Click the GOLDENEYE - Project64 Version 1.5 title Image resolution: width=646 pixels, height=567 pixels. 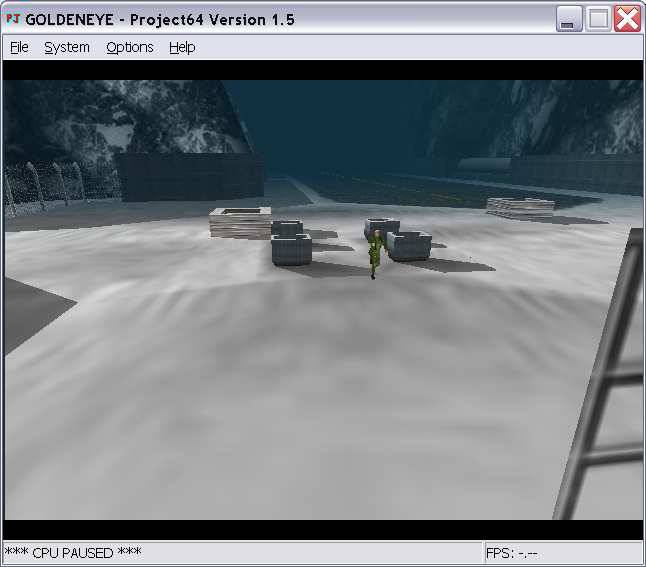point(160,20)
